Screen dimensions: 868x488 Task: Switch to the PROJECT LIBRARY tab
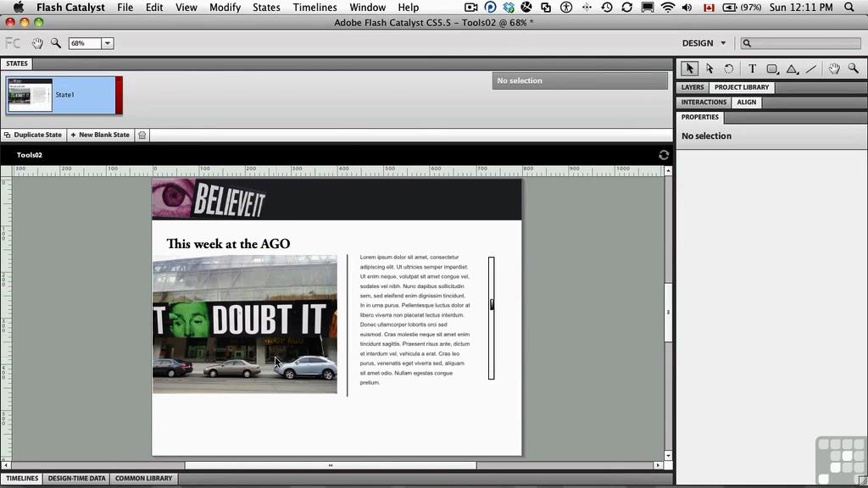point(741,87)
